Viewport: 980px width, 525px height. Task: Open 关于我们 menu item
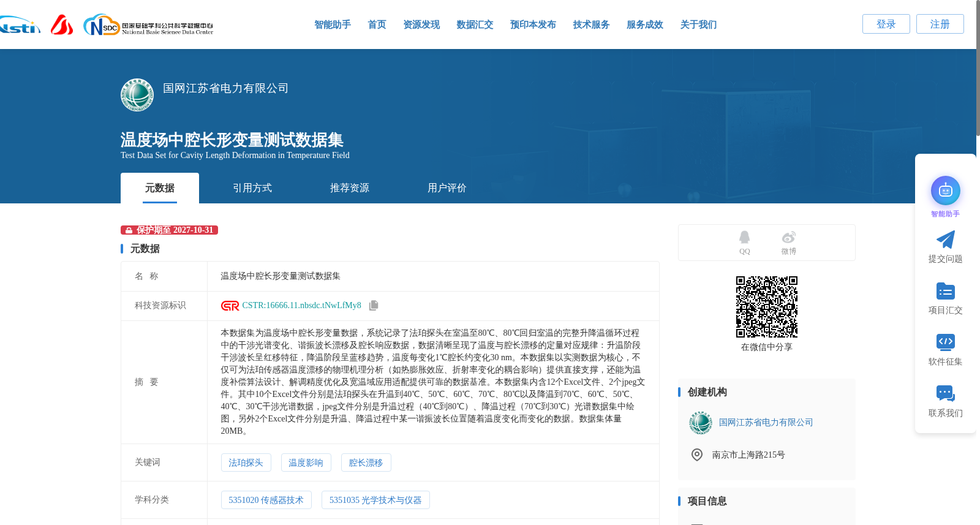698,25
